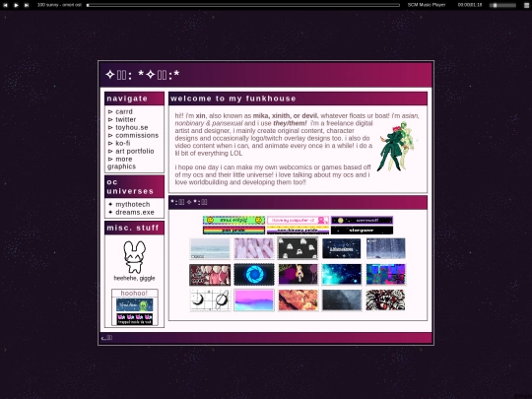
Task: Click the nonbinary pride blinkie
Action: (x=298, y=230)
